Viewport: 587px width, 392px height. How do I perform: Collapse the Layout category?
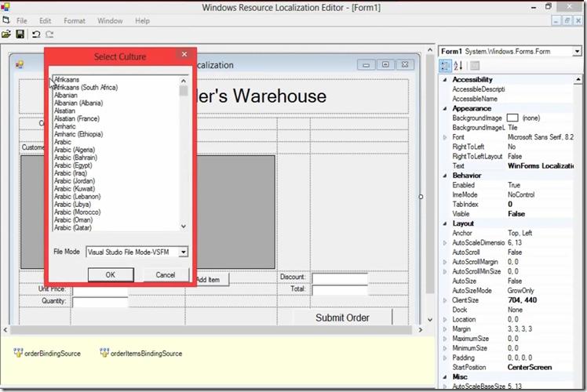(x=445, y=223)
